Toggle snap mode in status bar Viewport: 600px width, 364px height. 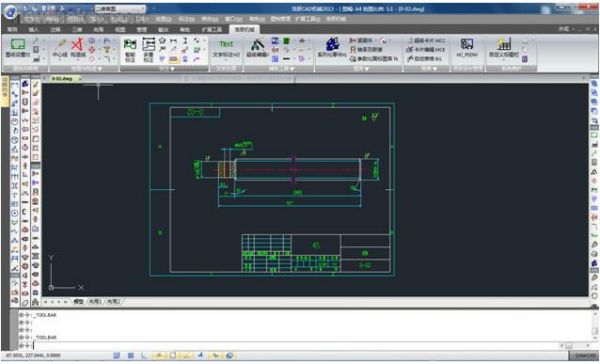coord(116,356)
